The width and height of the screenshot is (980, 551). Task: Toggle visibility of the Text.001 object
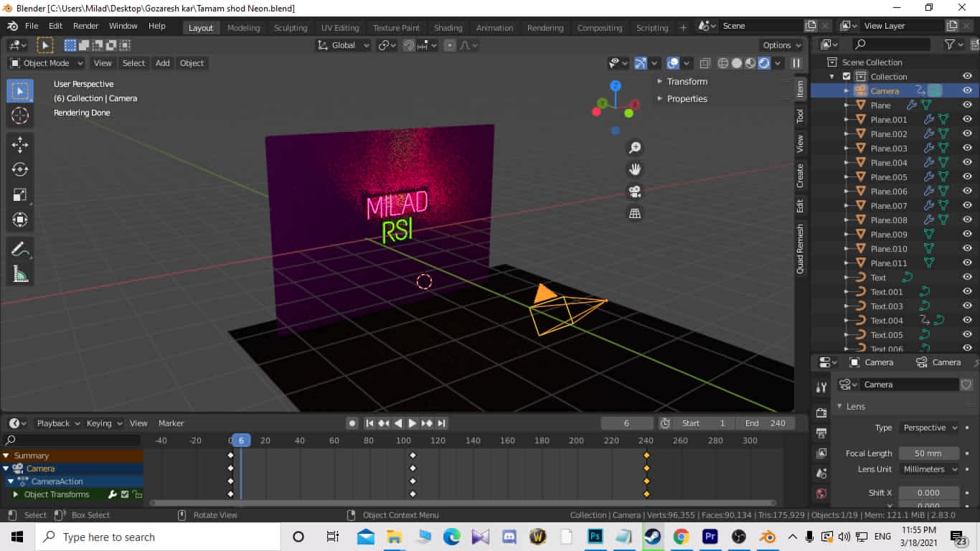click(x=967, y=292)
